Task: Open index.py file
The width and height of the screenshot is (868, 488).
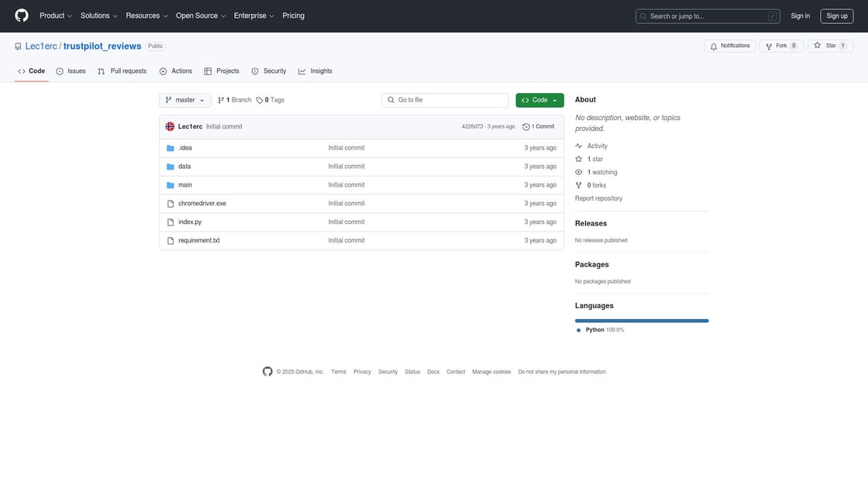Action: [190, 222]
